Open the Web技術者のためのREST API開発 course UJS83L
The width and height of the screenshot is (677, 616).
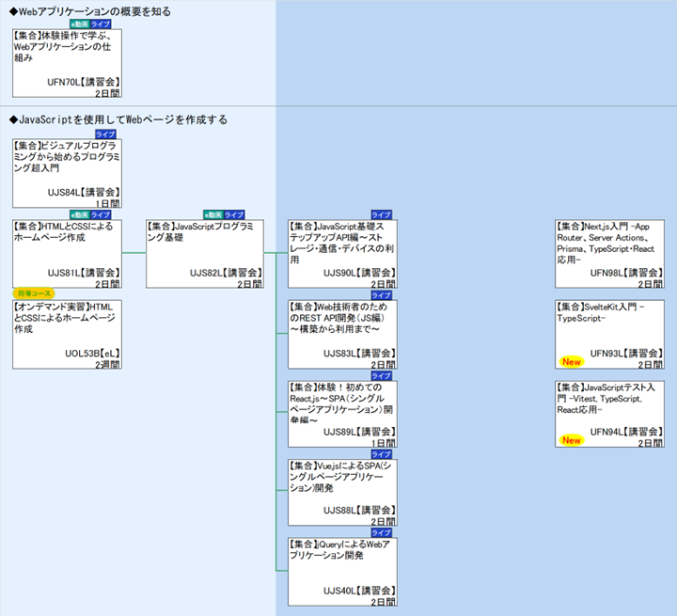[342, 335]
